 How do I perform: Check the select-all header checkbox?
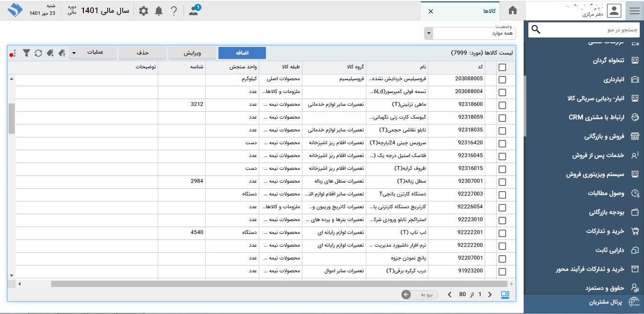pos(502,67)
